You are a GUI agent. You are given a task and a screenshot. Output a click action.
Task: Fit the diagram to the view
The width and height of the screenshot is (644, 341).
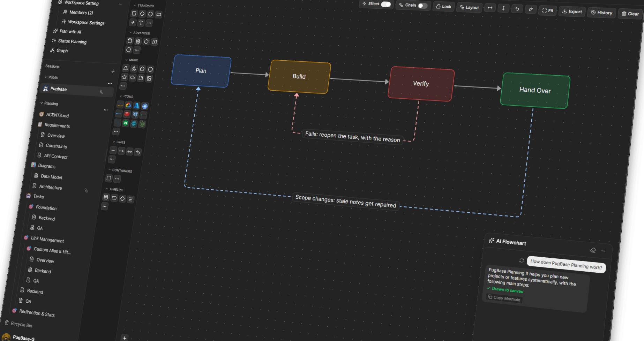click(548, 10)
